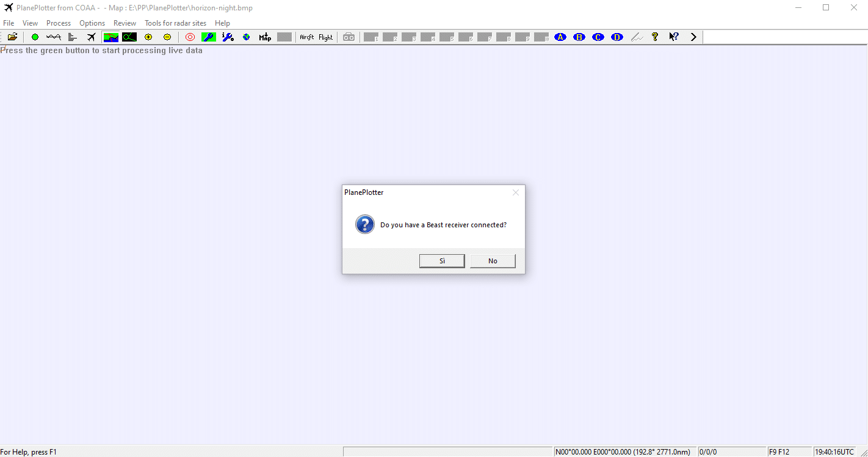The image size is (868, 457).
Task: Select grey preset button numbered 8
Action: (x=504, y=37)
